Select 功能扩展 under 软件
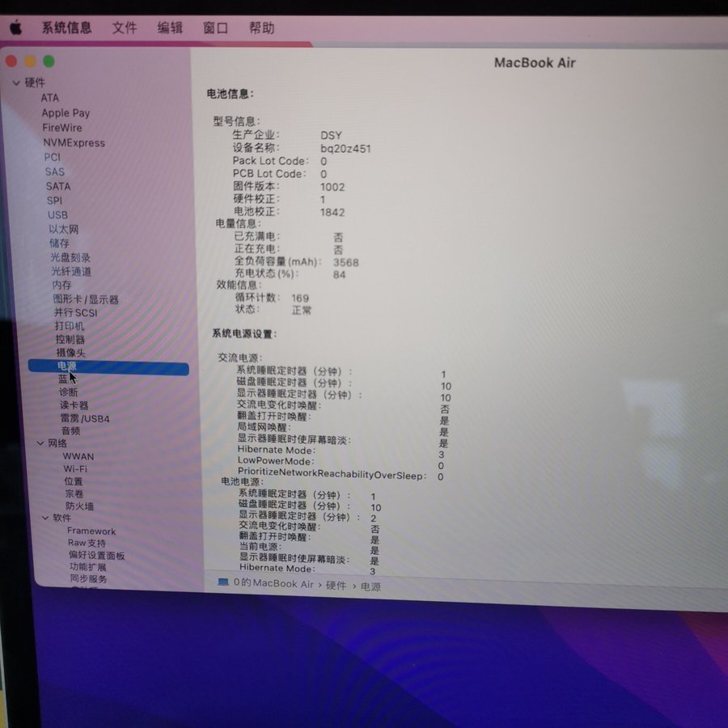The width and height of the screenshot is (728, 728). (87, 567)
